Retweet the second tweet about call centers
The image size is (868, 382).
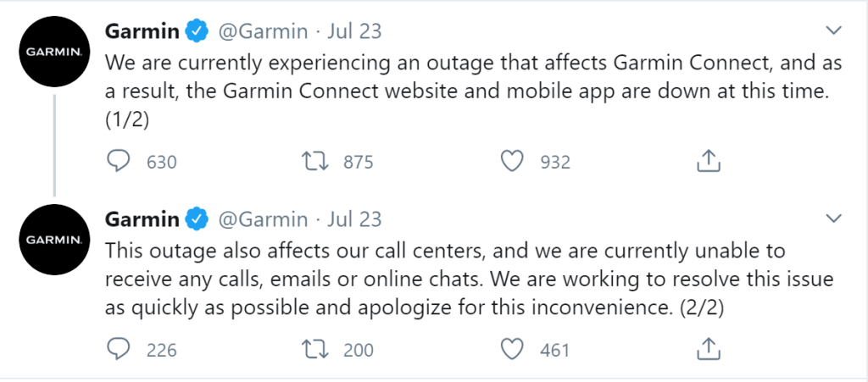click(x=316, y=349)
